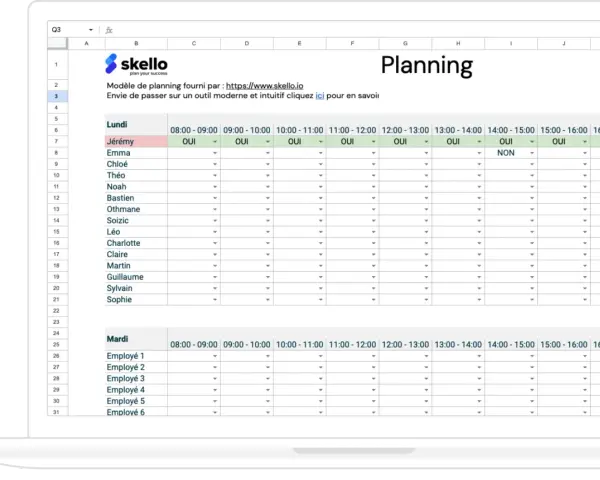
Task: Click the 'Planning' title text
Action: click(x=427, y=66)
